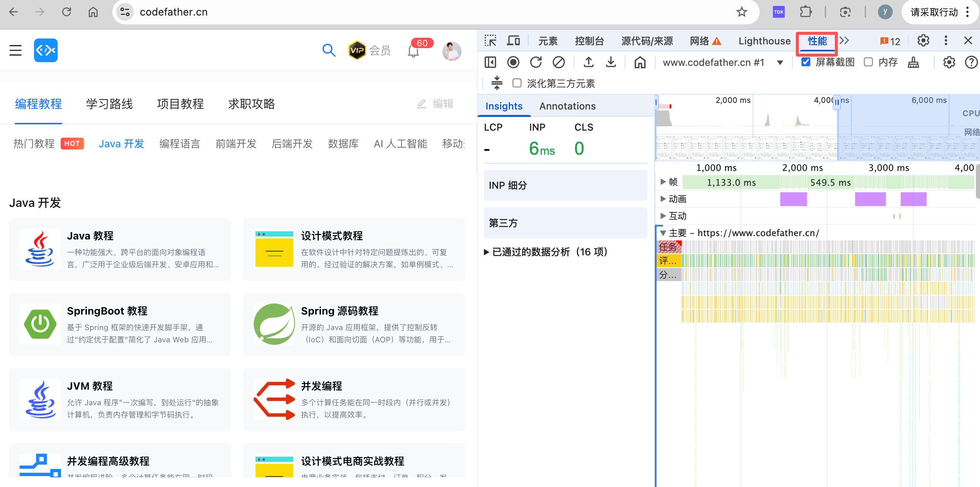Click the clear recording icon

558,62
